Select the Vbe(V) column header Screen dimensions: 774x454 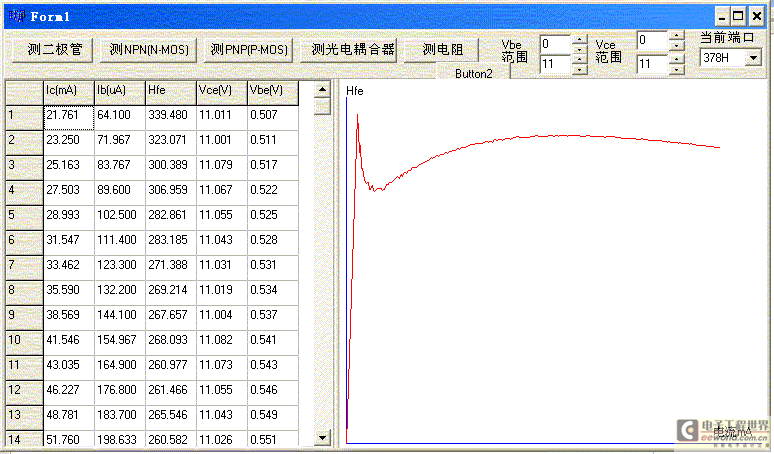[272, 93]
